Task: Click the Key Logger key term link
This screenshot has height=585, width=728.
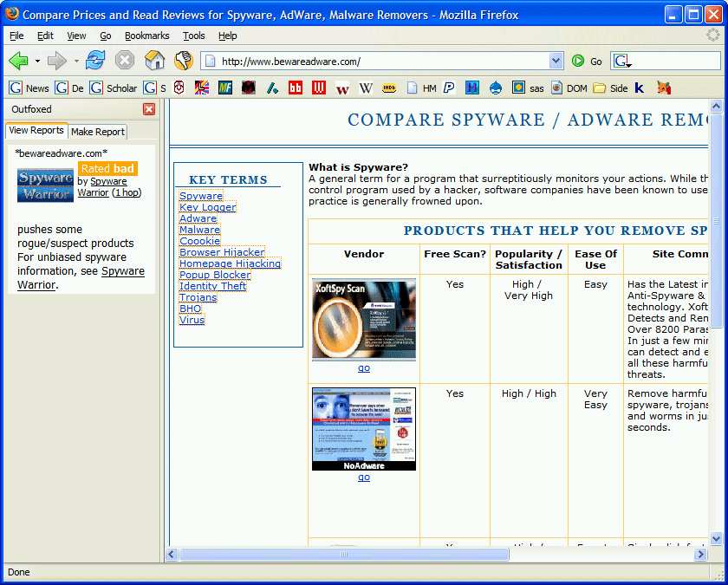Action: pyautogui.click(x=207, y=207)
